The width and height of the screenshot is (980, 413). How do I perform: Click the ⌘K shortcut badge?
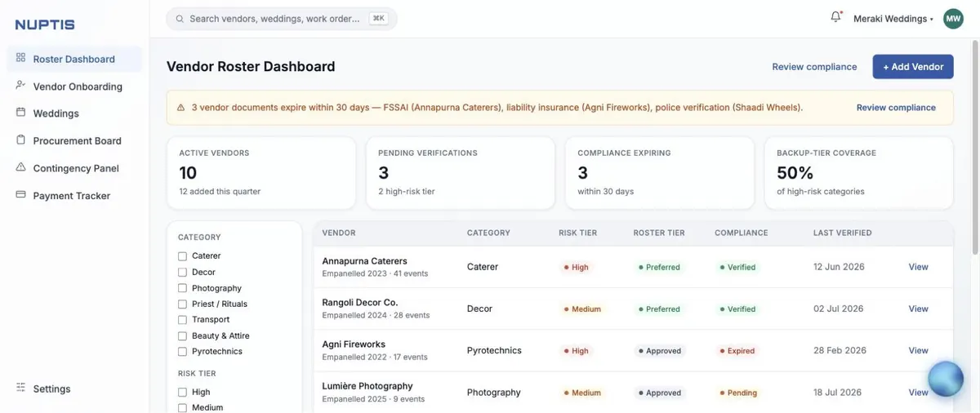tap(378, 18)
